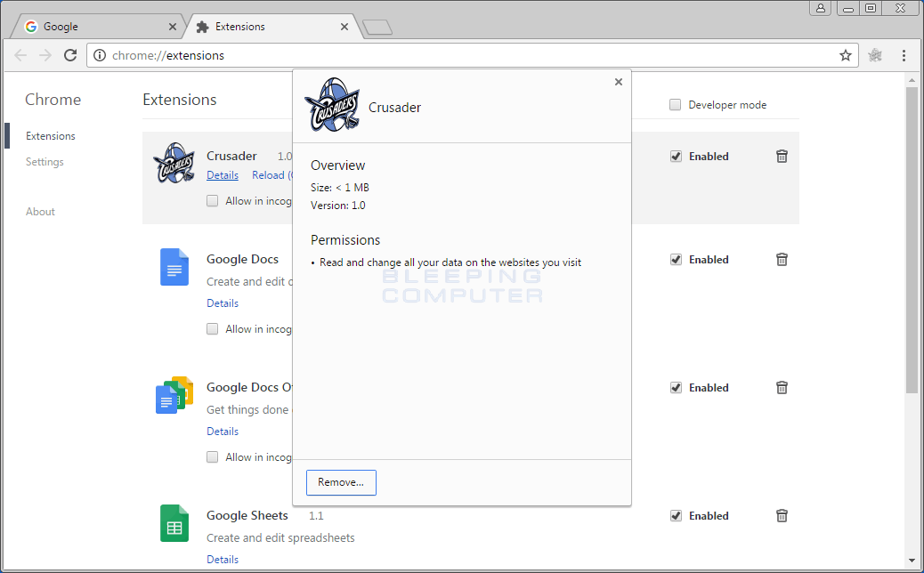924x573 pixels.
Task: Click trash icon for Google Docs Offline
Action: point(782,388)
